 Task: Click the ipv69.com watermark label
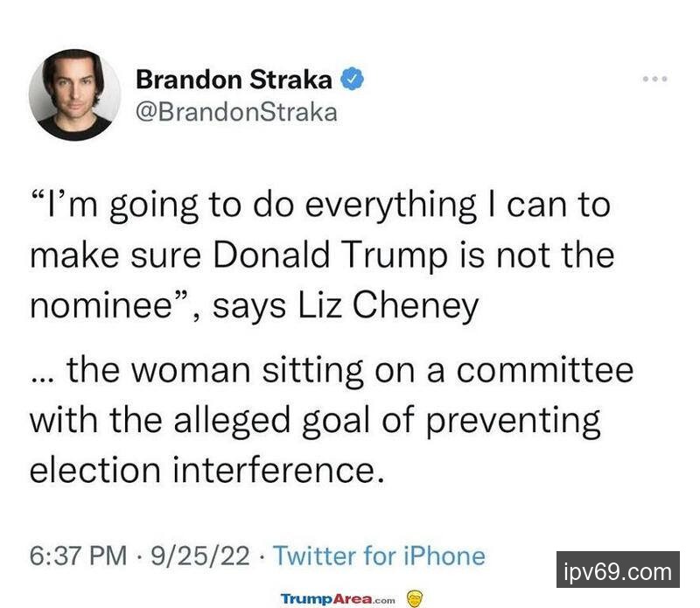[618, 573]
